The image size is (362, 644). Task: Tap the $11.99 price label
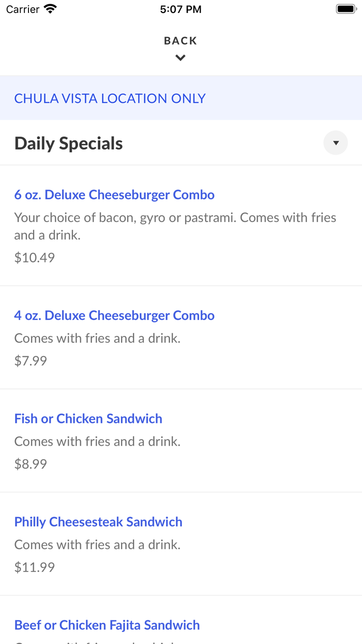coord(34,567)
